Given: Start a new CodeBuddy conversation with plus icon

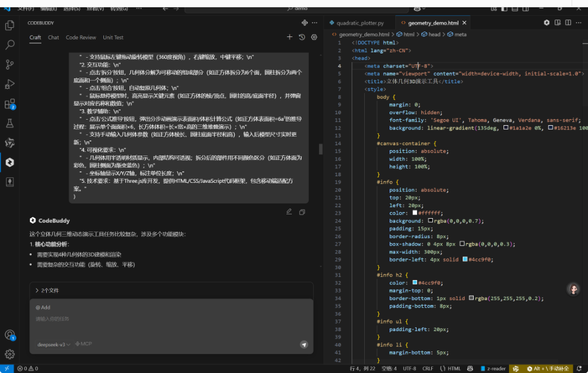Looking at the screenshot, I should click(x=289, y=37).
